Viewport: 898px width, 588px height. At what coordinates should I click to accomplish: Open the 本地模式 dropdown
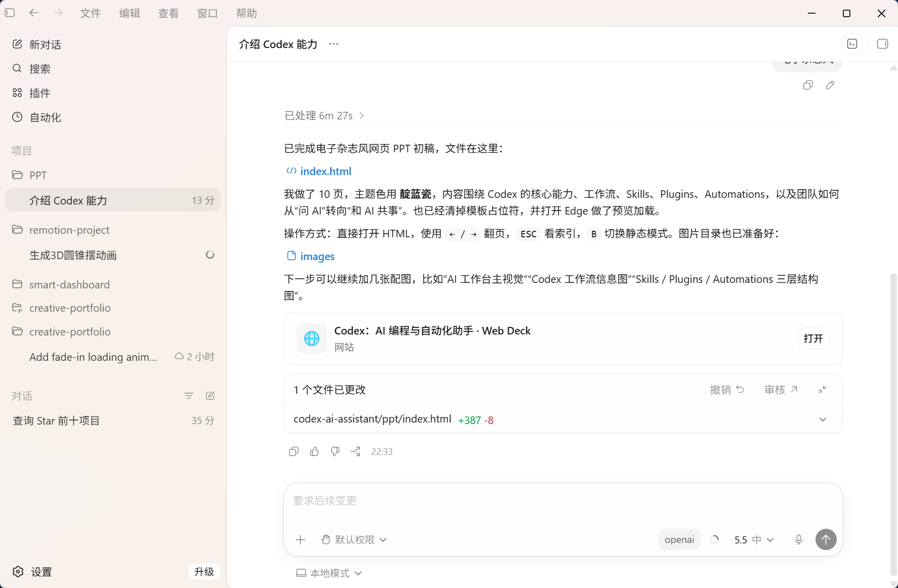[x=329, y=573]
